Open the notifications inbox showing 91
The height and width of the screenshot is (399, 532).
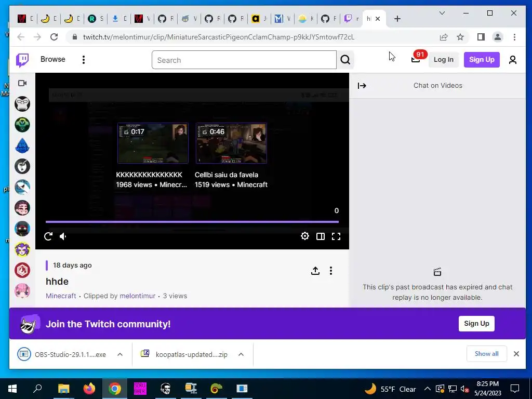pos(416,59)
